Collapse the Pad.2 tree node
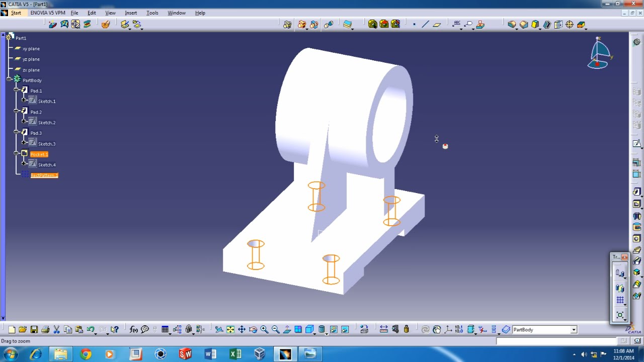Image resolution: width=644 pixels, height=362 pixels. [x=17, y=111]
